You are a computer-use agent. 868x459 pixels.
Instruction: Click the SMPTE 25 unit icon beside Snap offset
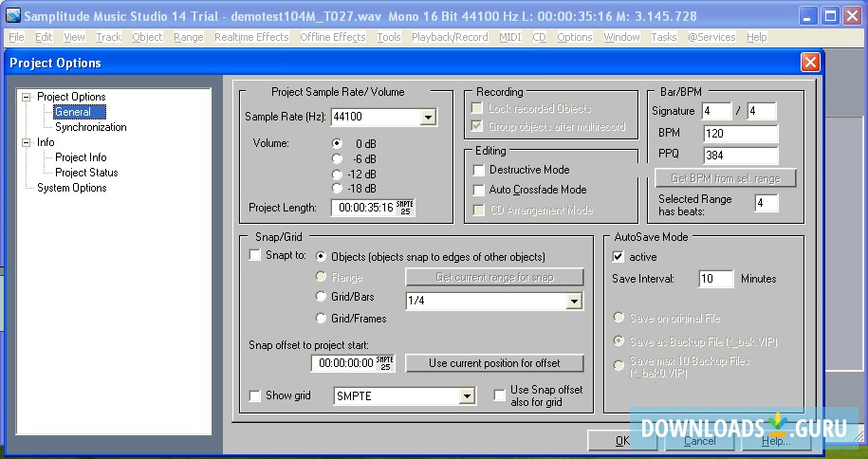coord(385,363)
